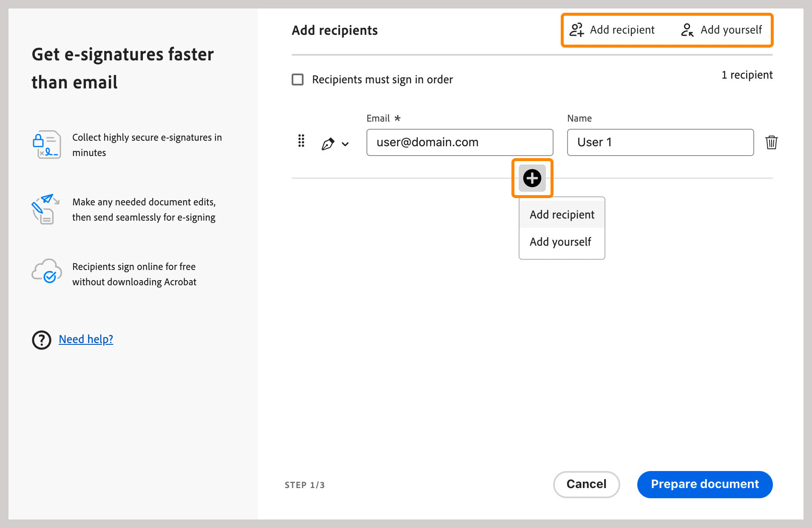
Task: Select the pen signer role icon
Action: pos(329,143)
